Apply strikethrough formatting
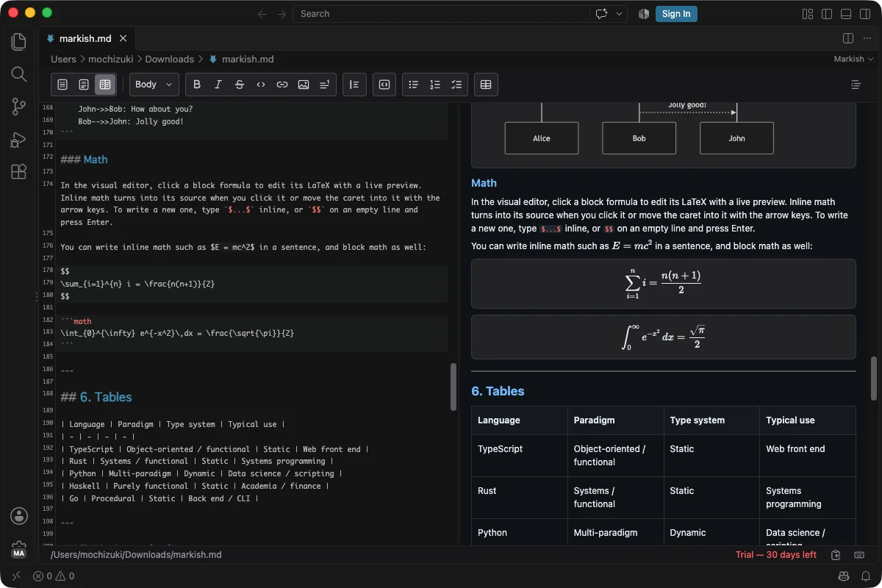 [x=240, y=85]
